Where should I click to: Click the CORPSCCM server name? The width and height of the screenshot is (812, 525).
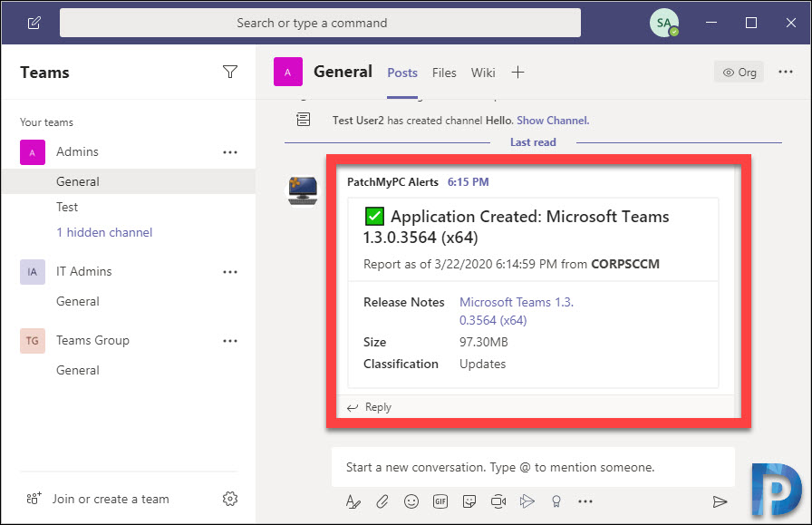pos(625,265)
